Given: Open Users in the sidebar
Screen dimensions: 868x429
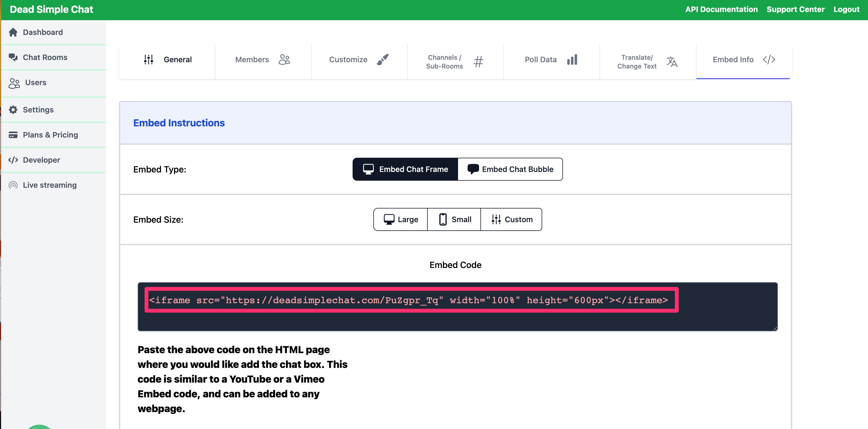Looking at the screenshot, I should click(x=54, y=83).
